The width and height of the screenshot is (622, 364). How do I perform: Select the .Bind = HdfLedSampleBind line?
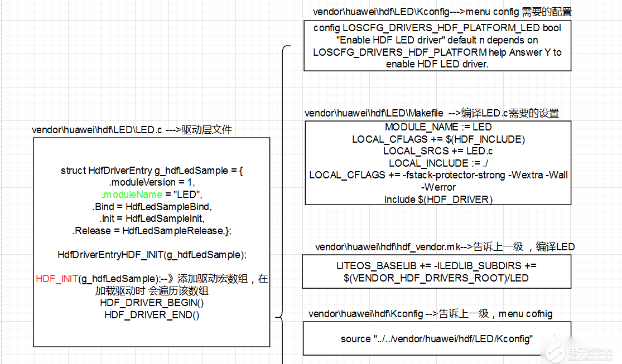click(152, 207)
